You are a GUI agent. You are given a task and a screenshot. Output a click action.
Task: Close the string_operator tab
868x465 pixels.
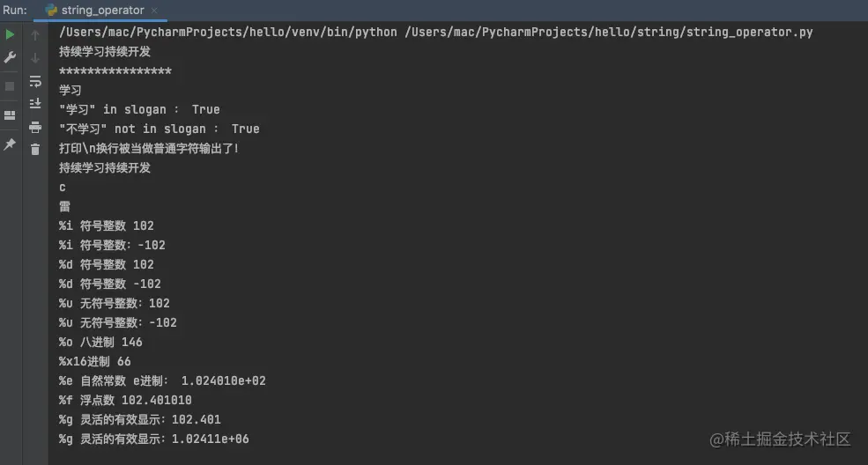click(x=154, y=10)
